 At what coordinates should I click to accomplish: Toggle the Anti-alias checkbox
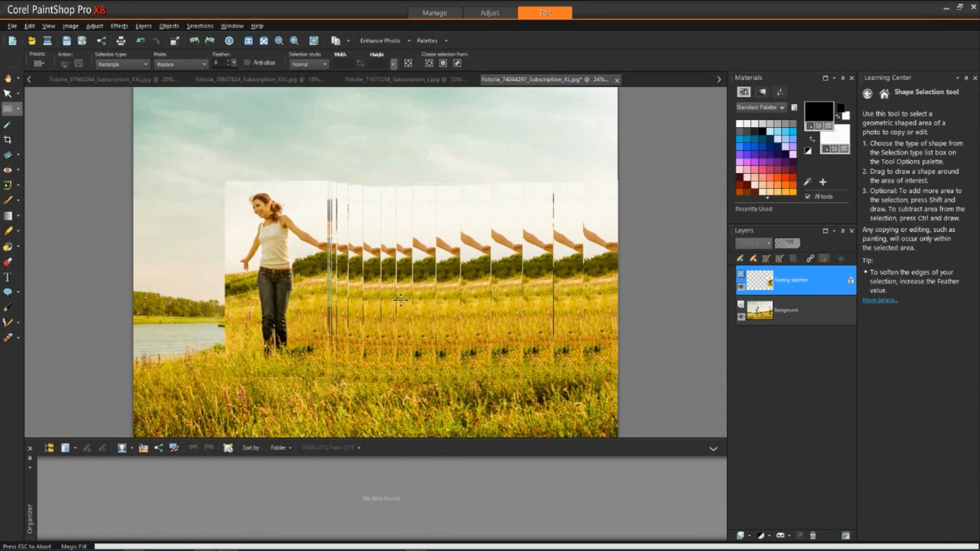point(247,63)
